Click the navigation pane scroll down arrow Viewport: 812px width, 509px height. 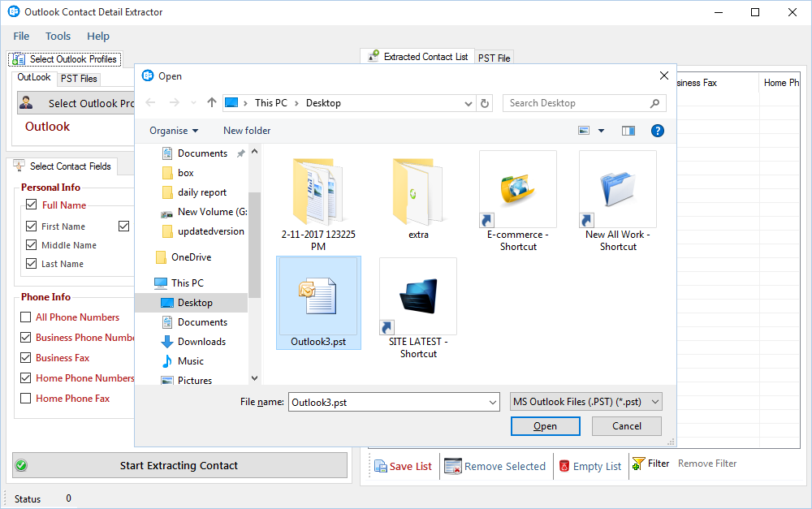click(254, 378)
